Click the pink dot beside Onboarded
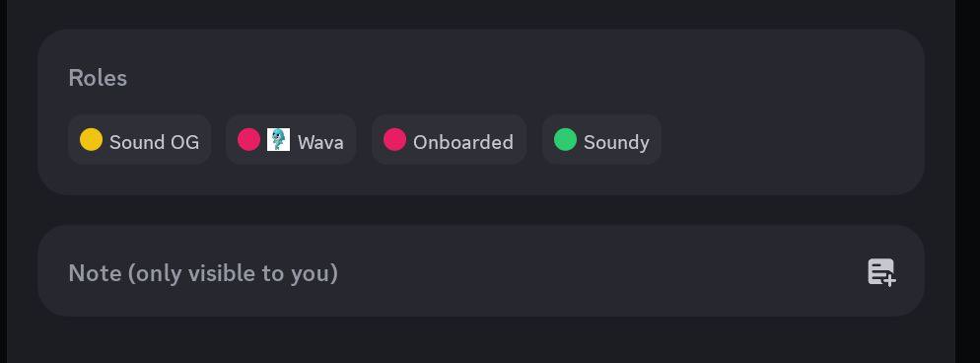980x363 pixels. (x=394, y=139)
